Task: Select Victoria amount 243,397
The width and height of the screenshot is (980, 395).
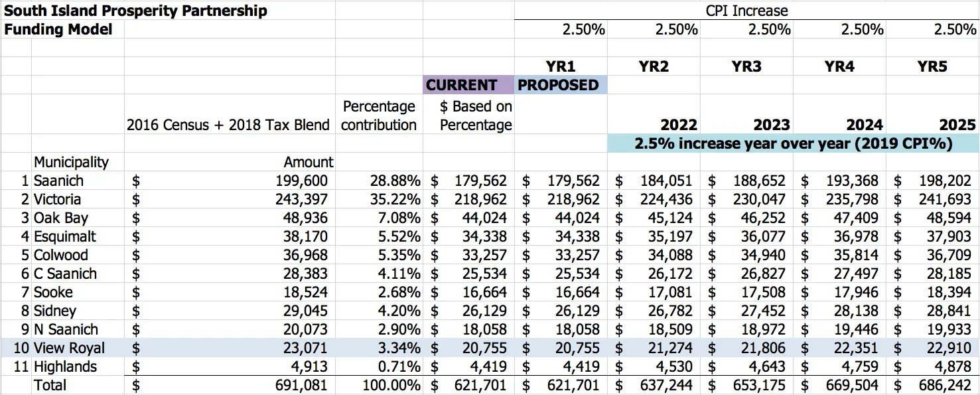Action: coord(301,199)
